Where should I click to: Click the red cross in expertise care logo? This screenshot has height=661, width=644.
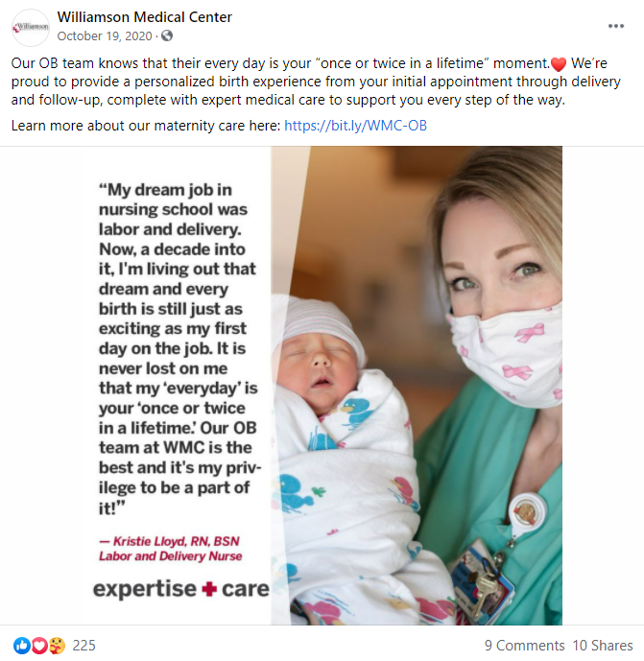pyautogui.click(x=209, y=589)
